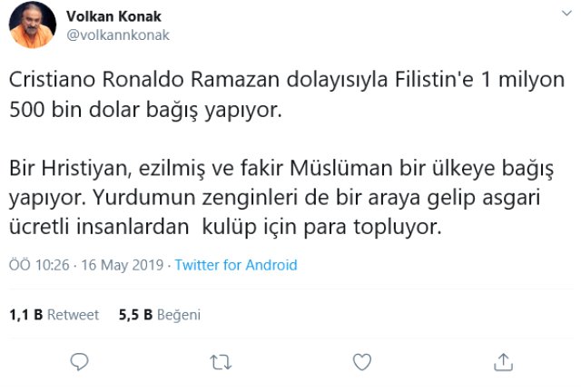This screenshot has width=581, height=392.
Task: Click the ÖÖ 10:26 timestamp
Action: click(x=44, y=266)
